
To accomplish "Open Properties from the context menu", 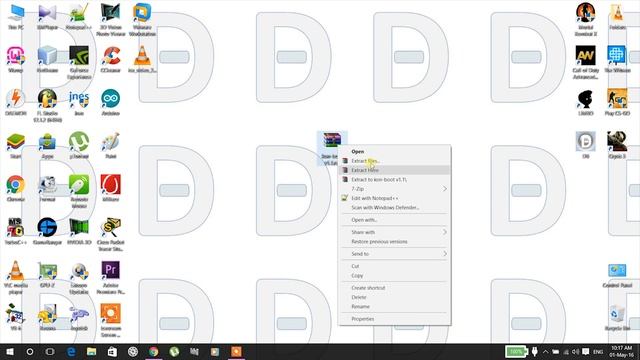I will 395,319.
